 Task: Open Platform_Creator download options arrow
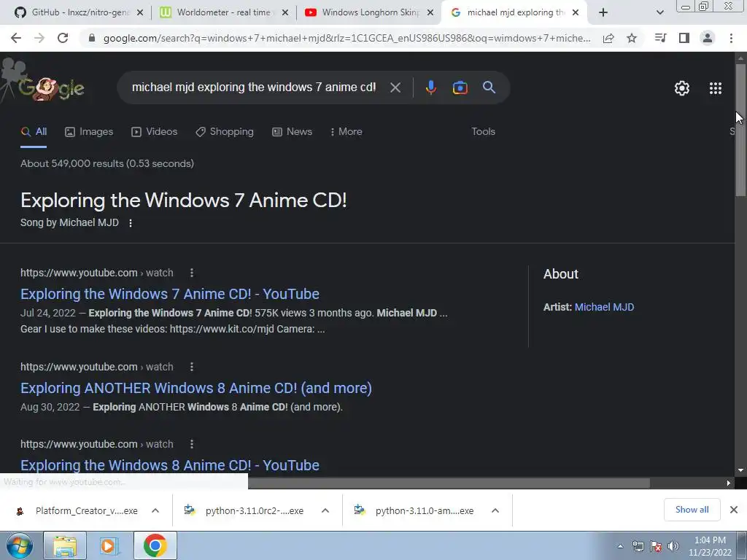pyautogui.click(x=155, y=510)
